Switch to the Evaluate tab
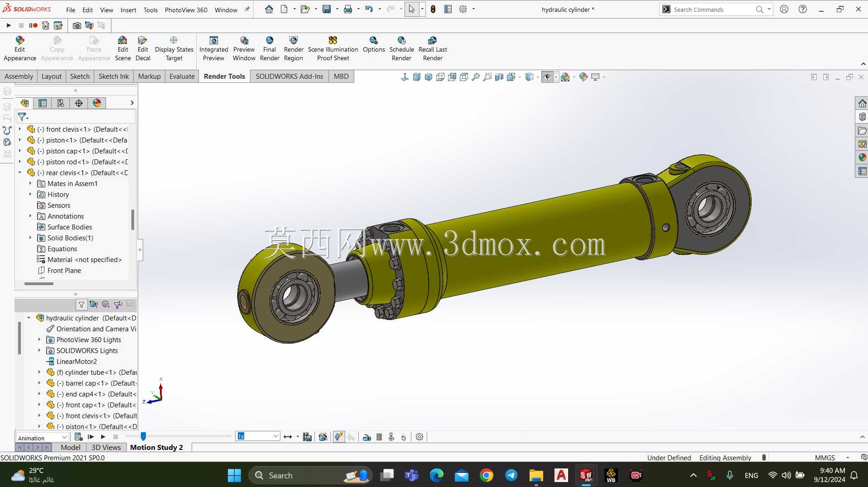Screen dimensions: 868x487 pyautogui.click(x=182, y=76)
